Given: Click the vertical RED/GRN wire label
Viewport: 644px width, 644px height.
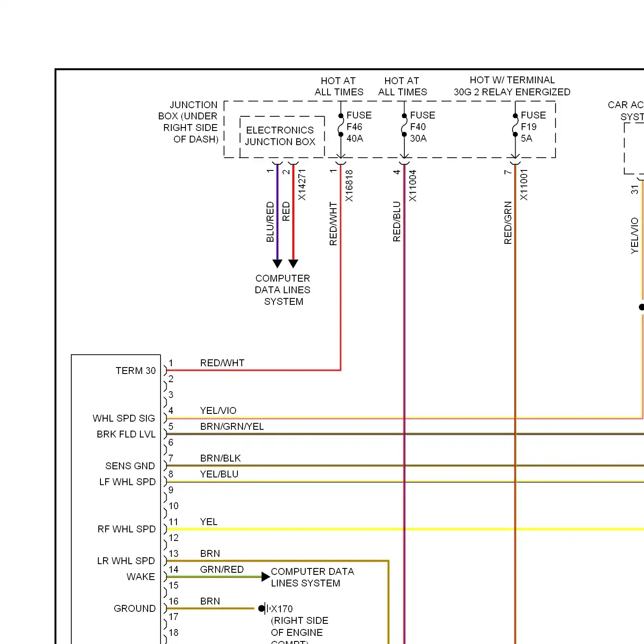Looking at the screenshot, I should tap(508, 223).
